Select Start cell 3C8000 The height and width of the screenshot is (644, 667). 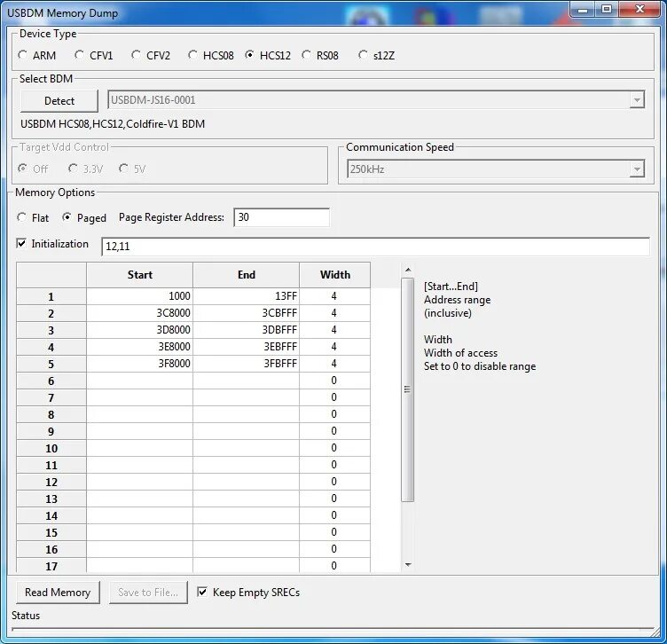[x=139, y=313]
